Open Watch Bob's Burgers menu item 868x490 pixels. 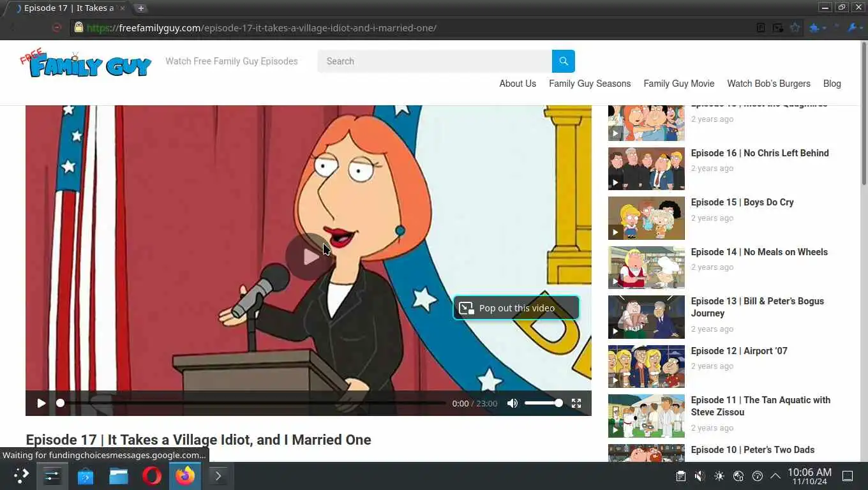point(768,84)
